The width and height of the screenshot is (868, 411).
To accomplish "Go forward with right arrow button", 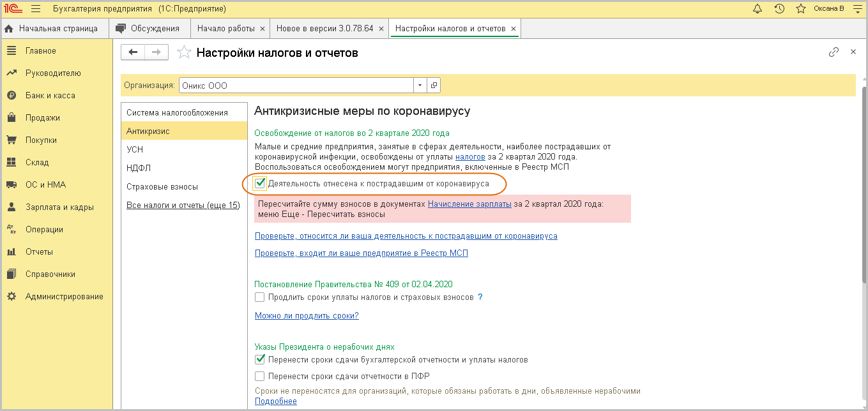I will click(156, 52).
